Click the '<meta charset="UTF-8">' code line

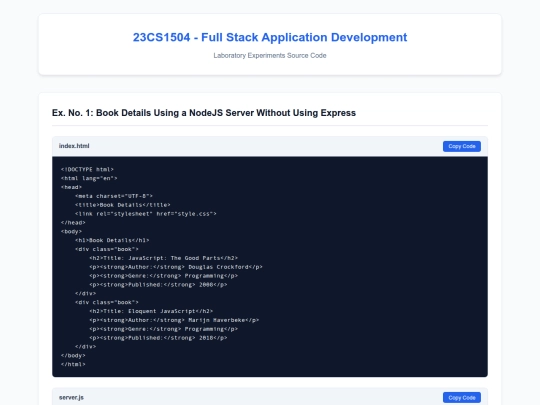click(x=114, y=196)
